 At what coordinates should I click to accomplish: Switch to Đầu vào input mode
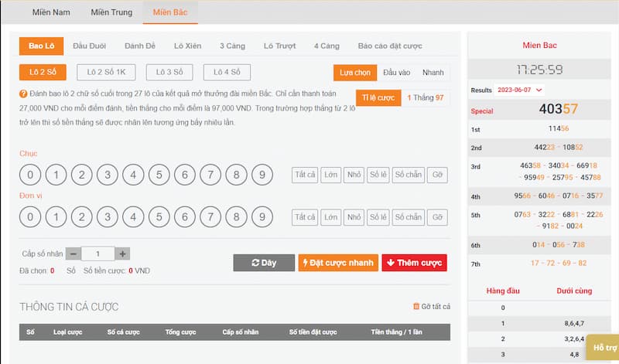[x=396, y=73]
